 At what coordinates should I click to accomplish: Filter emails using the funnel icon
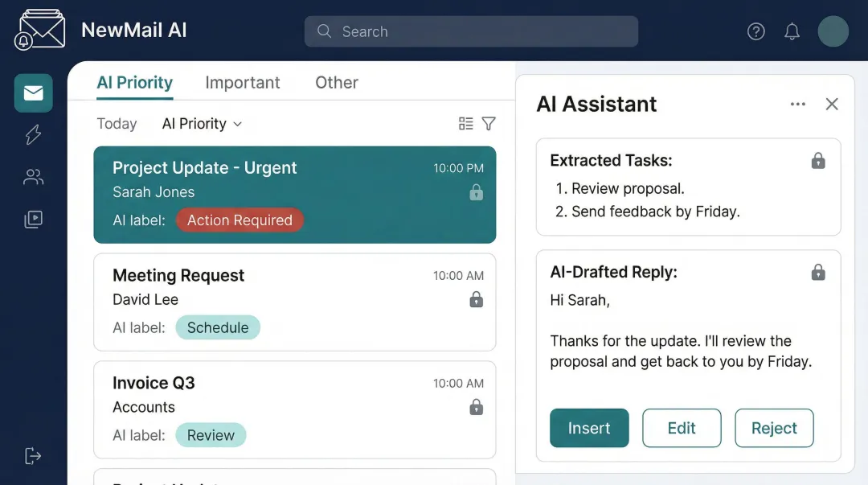(x=489, y=123)
